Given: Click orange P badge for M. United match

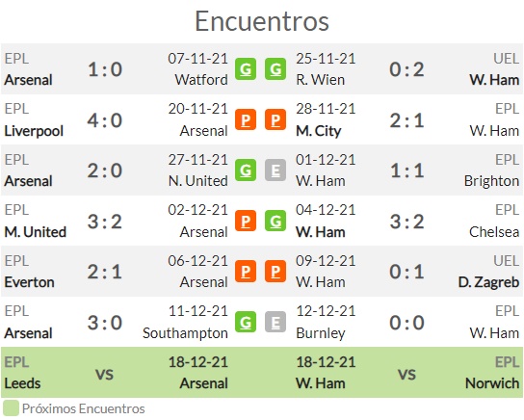Looking at the screenshot, I should (246, 221).
